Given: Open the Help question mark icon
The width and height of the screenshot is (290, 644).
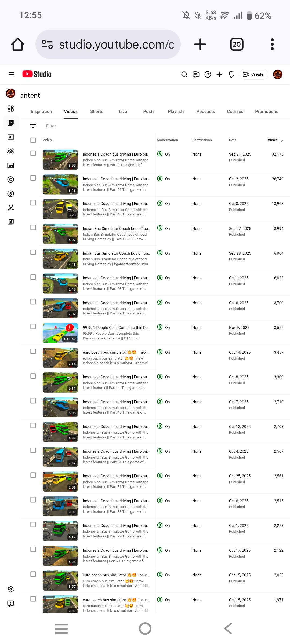Looking at the screenshot, I should click(208, 74).
